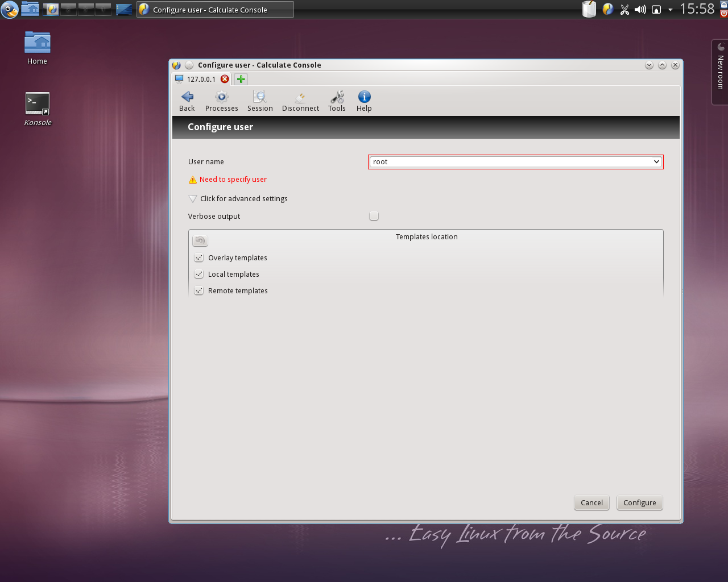The width and height of the screenshot is (728, 582).
Task: Toggle the Local templates checkbox
Action: [x=199, y=274]
